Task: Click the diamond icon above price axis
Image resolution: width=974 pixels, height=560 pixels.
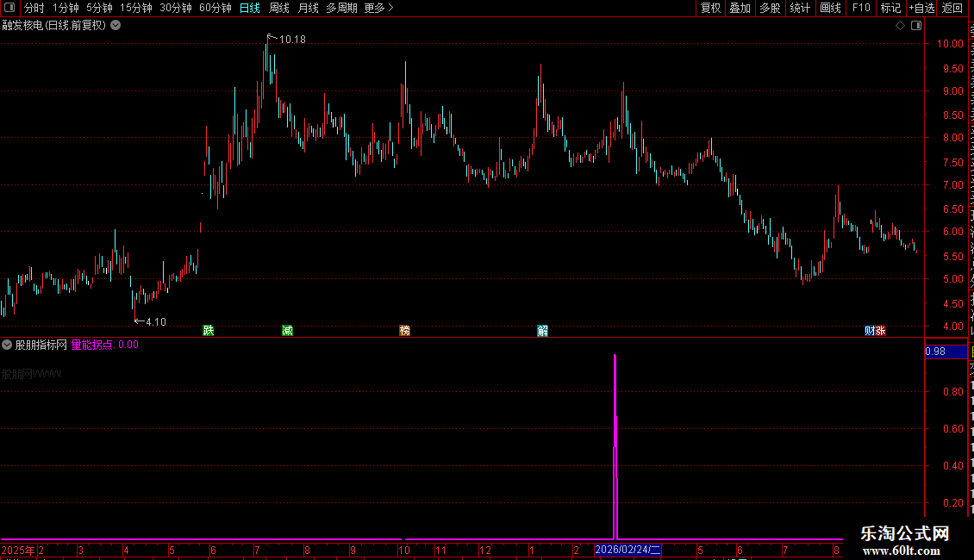Action: pyautogui.click(x=900, y=26)
